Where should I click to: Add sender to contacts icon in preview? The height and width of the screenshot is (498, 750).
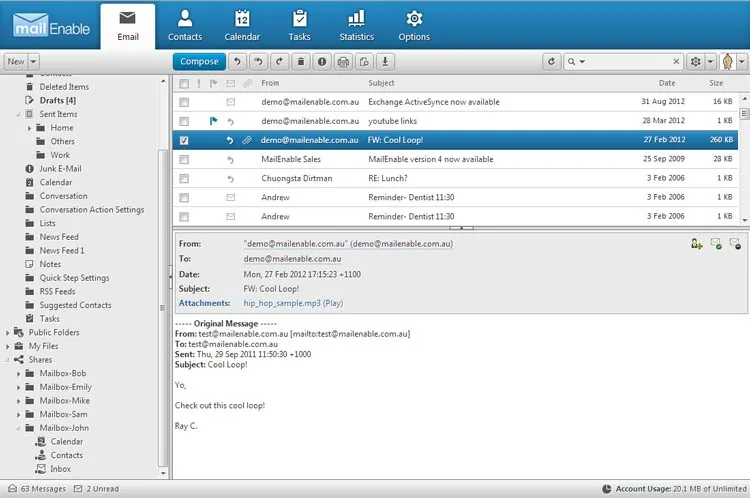coord(696,244)
